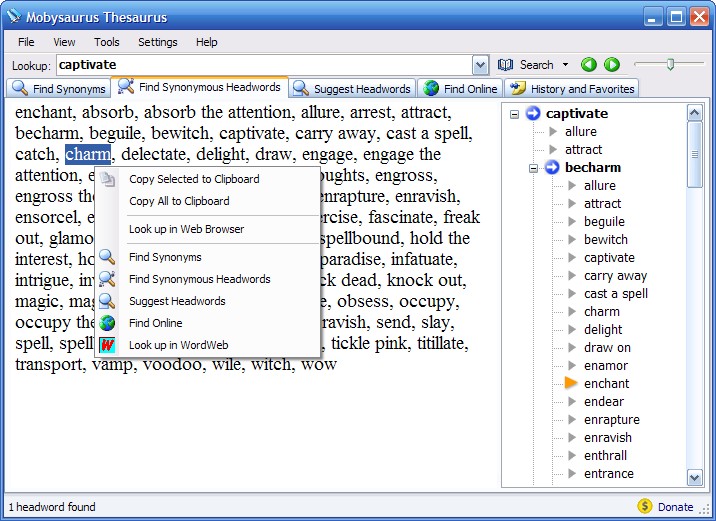Choose Find Synonymous Headwords in context menu

(x=207, y=279)
